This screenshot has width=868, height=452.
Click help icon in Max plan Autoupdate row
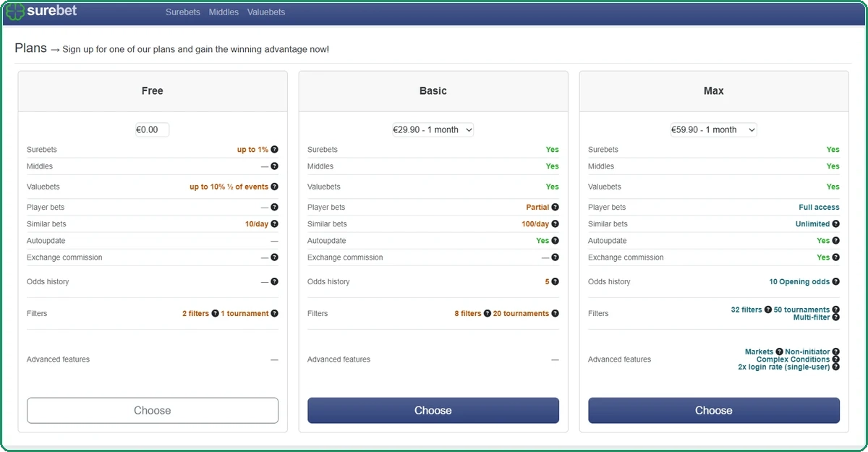(836, 241)
